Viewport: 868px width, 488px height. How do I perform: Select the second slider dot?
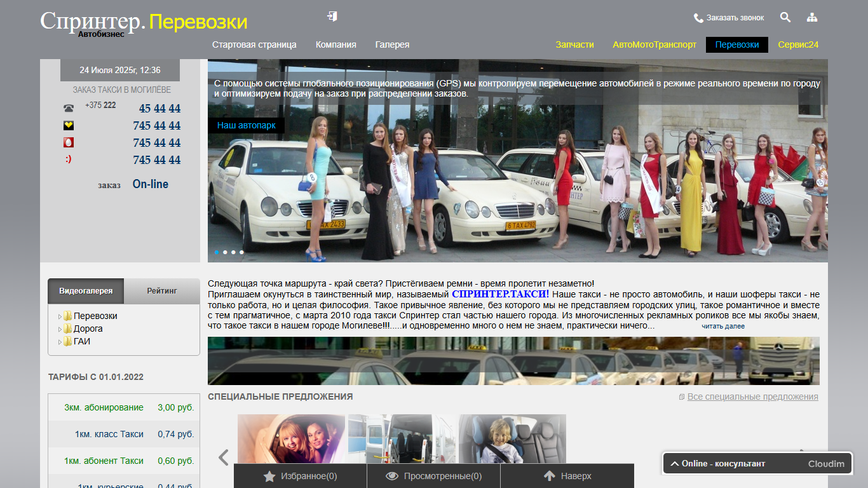[225, 252]
